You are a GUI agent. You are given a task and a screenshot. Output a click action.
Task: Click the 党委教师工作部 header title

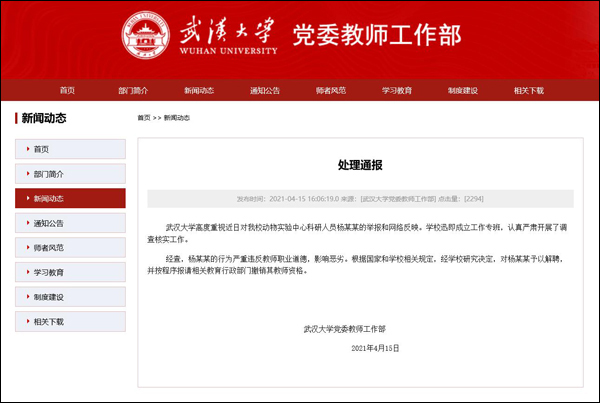coord(377,35)
